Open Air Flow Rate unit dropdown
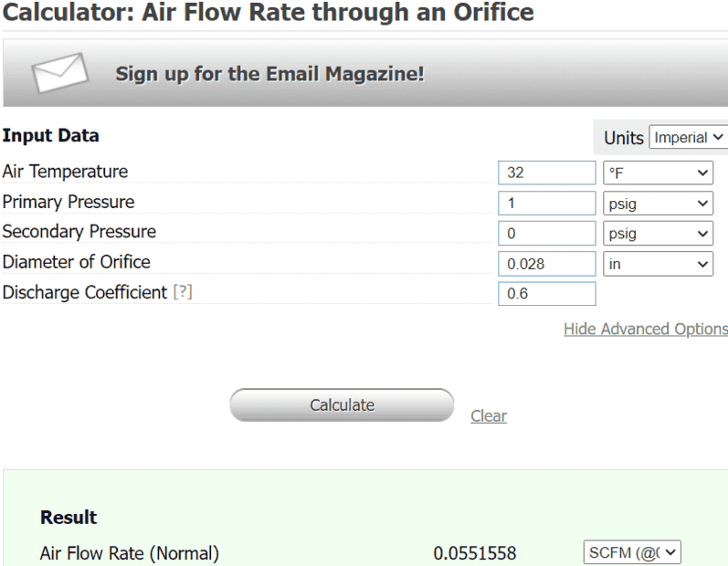This screenshot has height=566, width=728. click(x=632, y=552)
